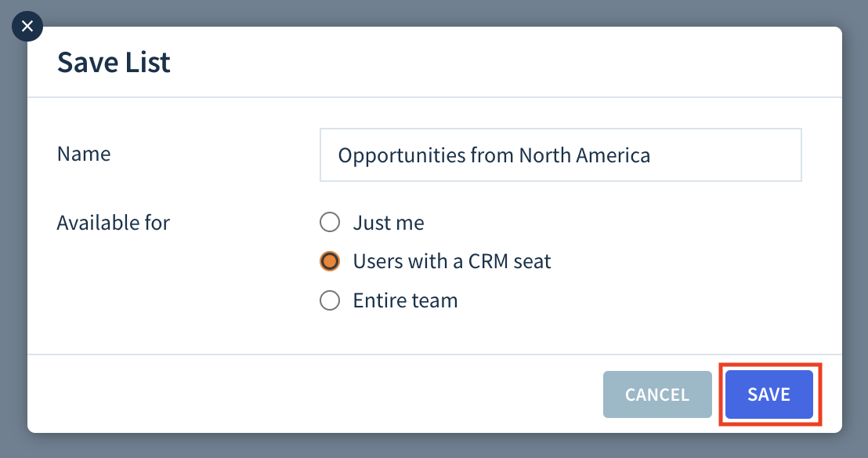Close the Save List dialog with X icon

coord(27,26)
